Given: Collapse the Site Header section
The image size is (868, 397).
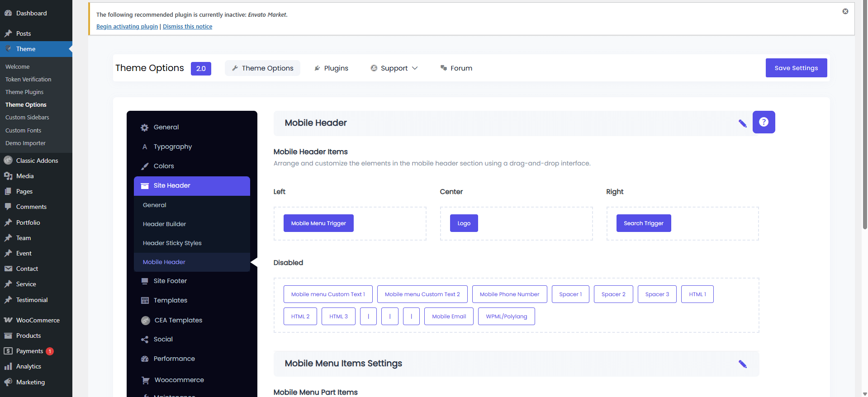Looking at the screenshot, I should pyautogui.click(x=192, y=186).
